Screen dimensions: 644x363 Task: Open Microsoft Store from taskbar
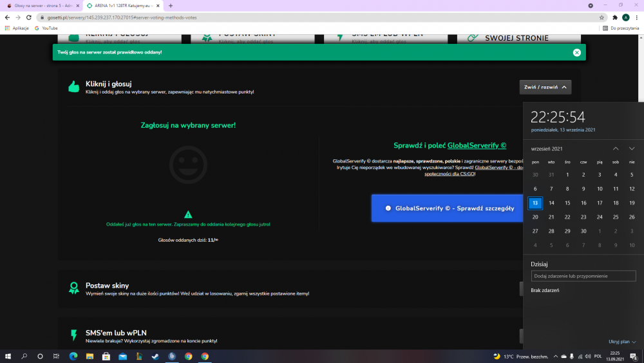coord(106,357)
